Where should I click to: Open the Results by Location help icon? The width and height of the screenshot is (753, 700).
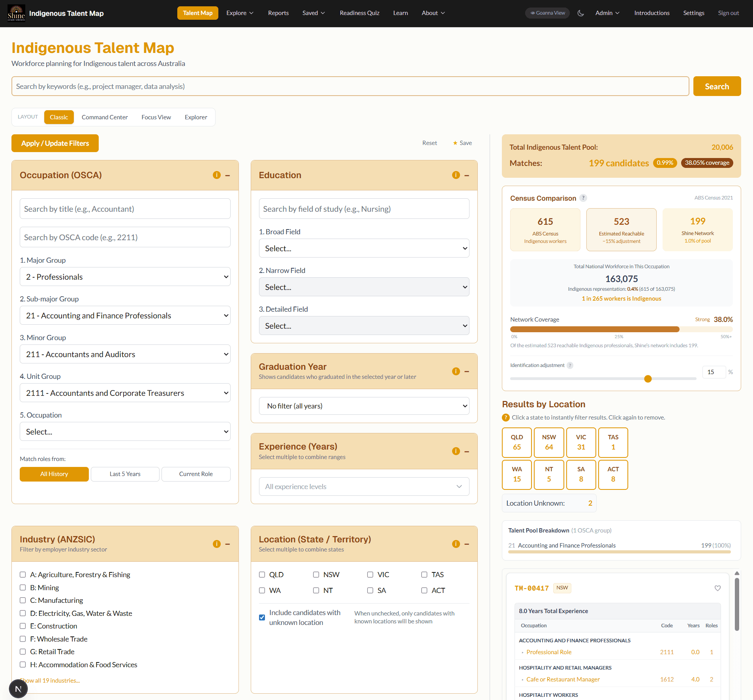click(506, 418)
